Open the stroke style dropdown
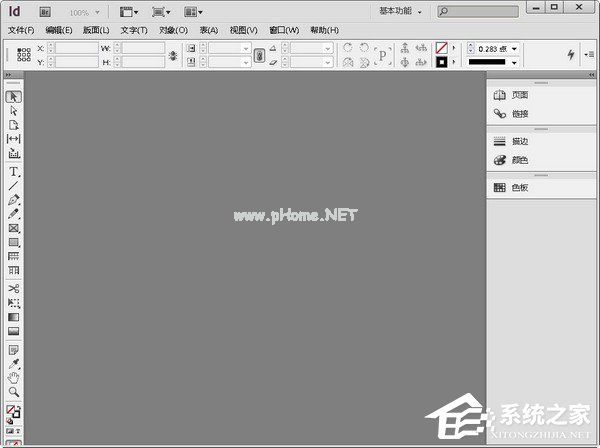Image resolution: width=600 pixels, height=448 pixels. 514,62
